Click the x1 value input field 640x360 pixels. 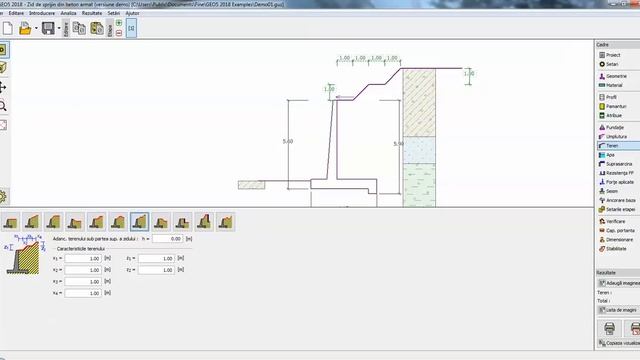click(x=83, y=258)
